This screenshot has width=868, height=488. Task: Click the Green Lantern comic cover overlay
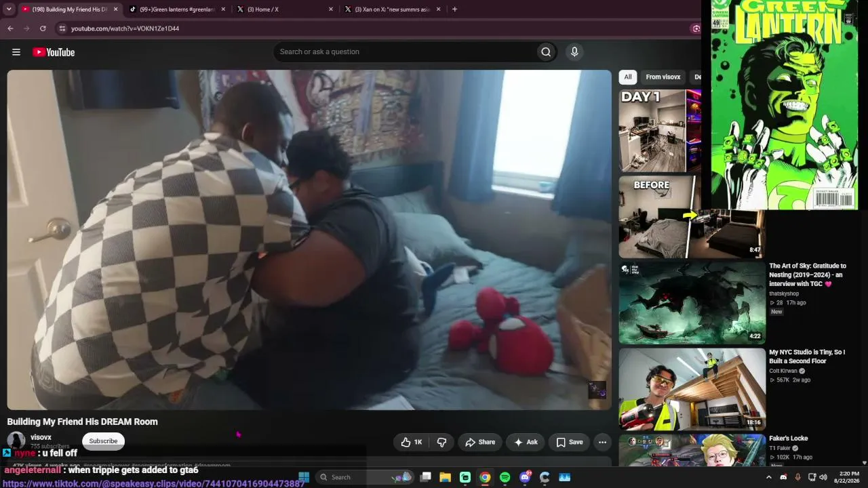point(785,105)
